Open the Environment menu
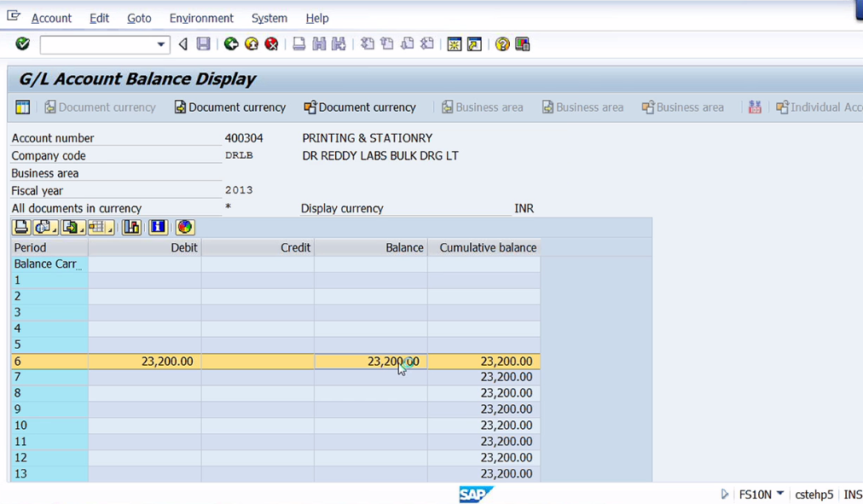The height and width of the screenshot is (504, 863). (201, 18)
